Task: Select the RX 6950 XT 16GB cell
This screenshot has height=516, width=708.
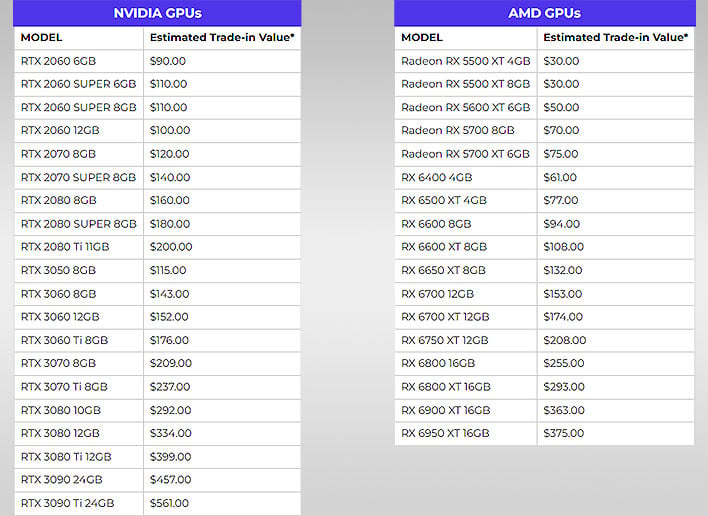Action: coord(466,433)
